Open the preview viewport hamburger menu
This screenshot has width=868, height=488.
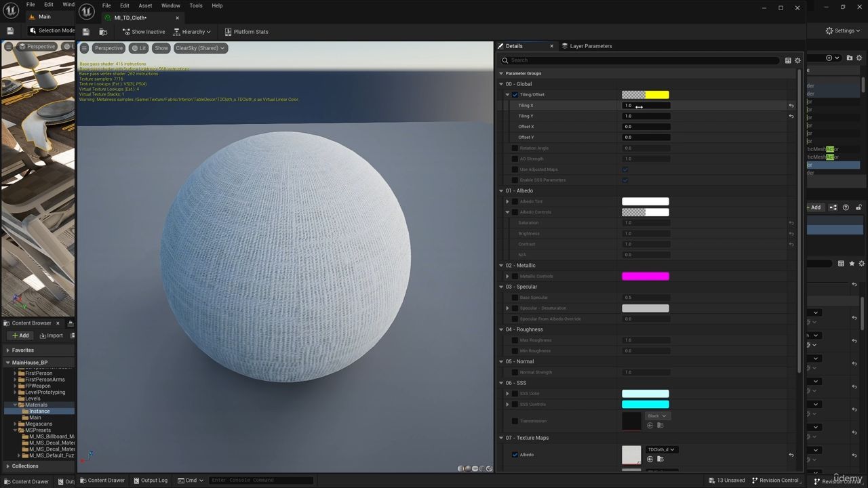84,48
